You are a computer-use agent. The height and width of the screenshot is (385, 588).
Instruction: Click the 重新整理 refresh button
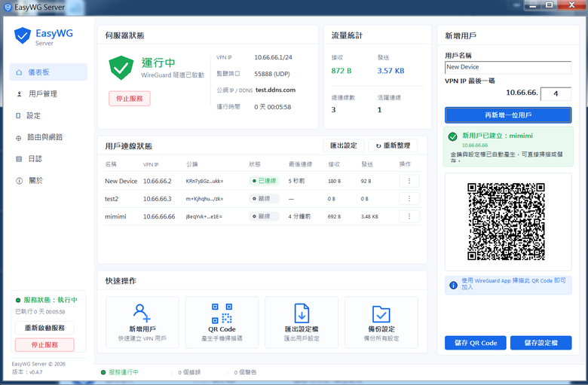click(x=393, y=145)
